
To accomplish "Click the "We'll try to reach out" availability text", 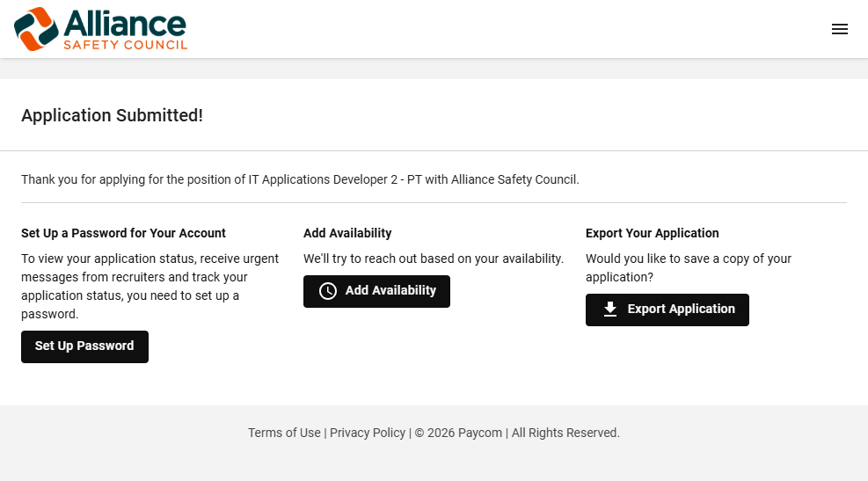I will point(433,259).
